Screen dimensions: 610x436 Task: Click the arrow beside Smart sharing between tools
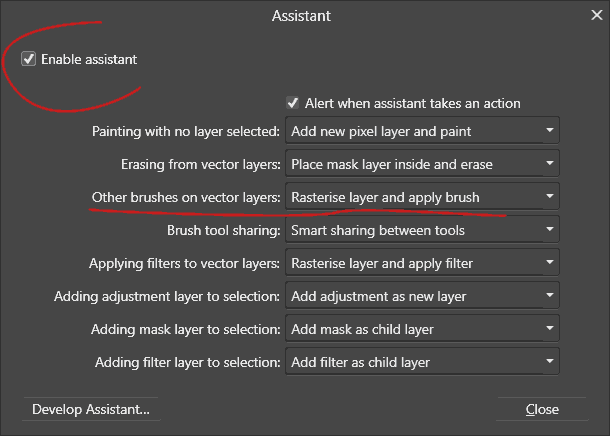pyautogui.click(x=549, y=229)
